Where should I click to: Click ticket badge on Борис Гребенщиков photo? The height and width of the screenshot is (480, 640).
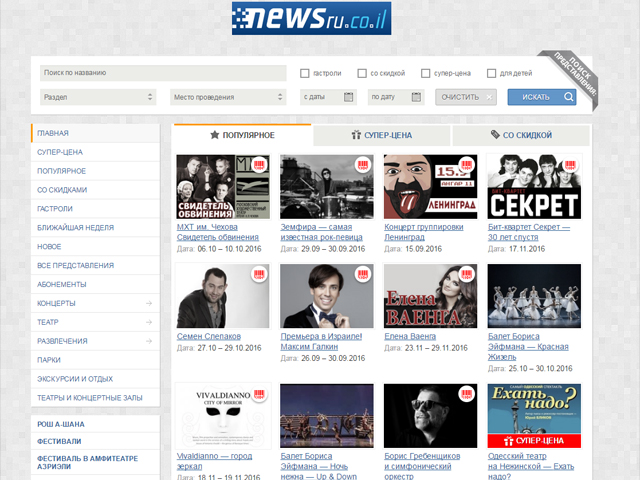click(467, 394)
